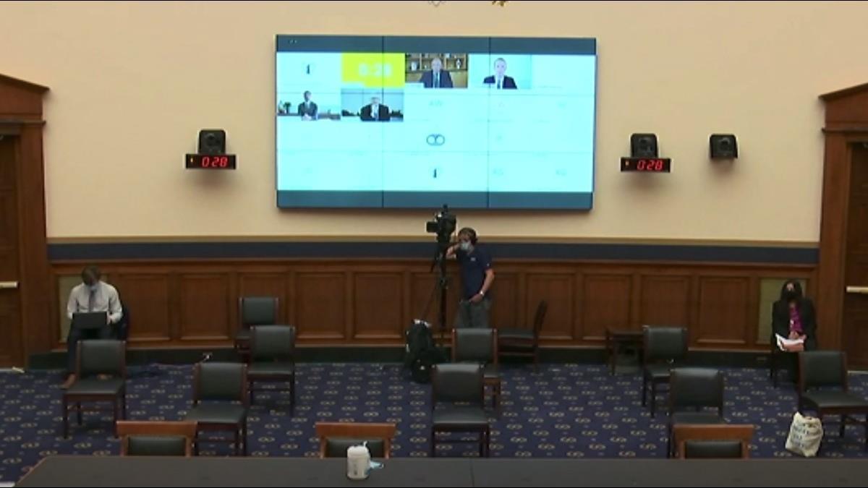Click the right red countdown clock

pos(645,165)
